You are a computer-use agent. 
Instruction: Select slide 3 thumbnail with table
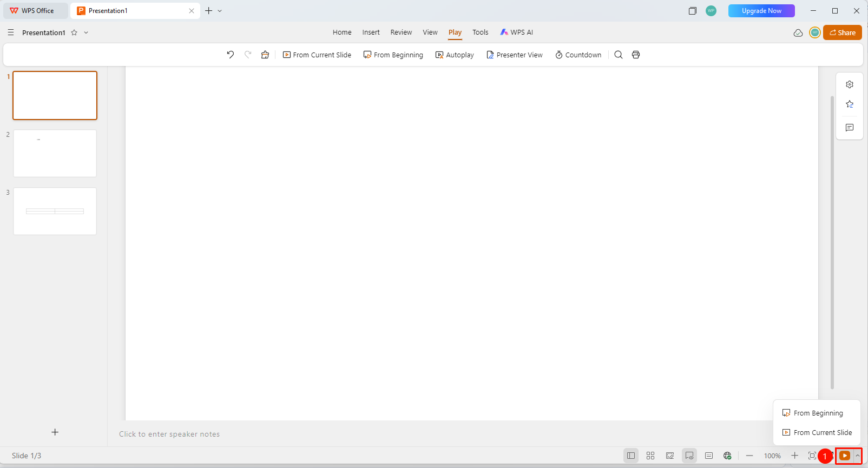click(55, 211)
